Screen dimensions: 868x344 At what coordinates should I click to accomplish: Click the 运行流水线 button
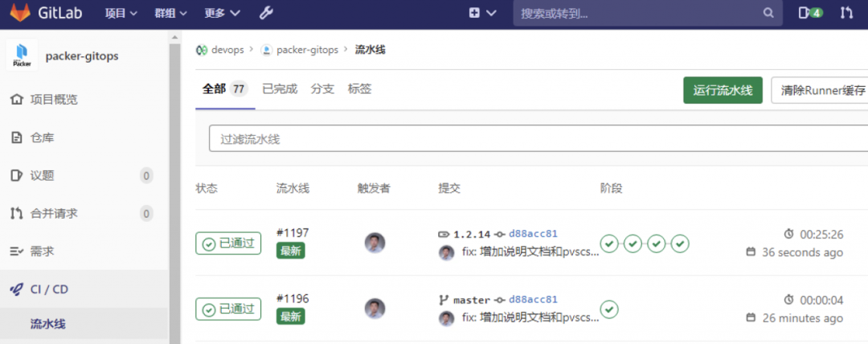pos(723,90)
